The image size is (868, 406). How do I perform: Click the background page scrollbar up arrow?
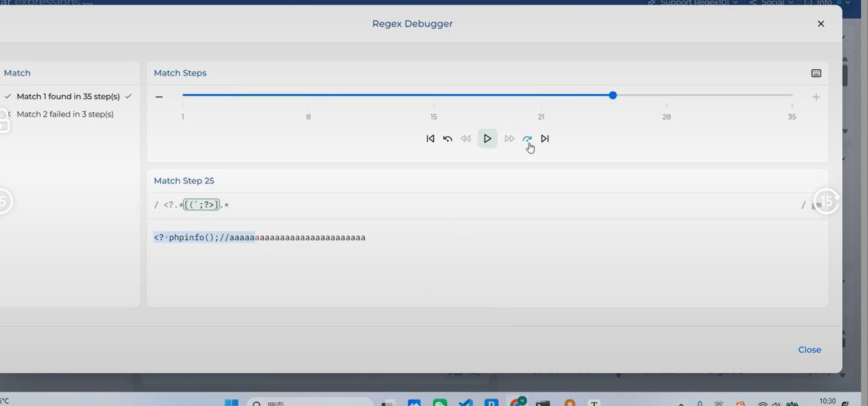point(845,58)
